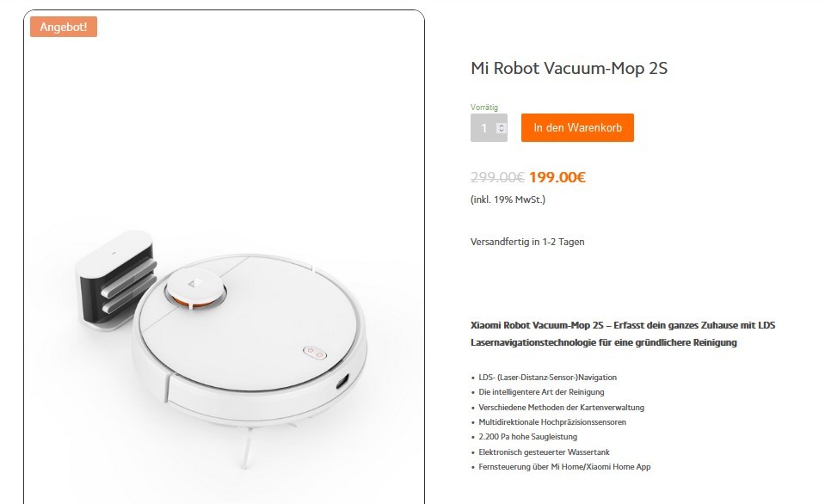Click the 2.200 Pa hohe Saugleistung bullet

click(528, 437)
